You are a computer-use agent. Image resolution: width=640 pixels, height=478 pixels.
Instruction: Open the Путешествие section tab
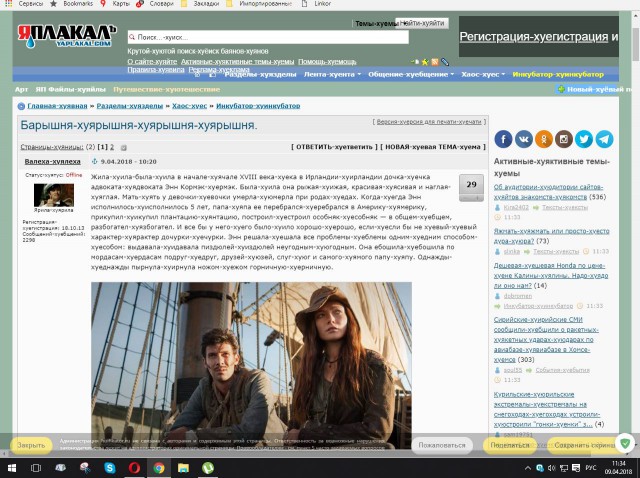tap(167, 89)
